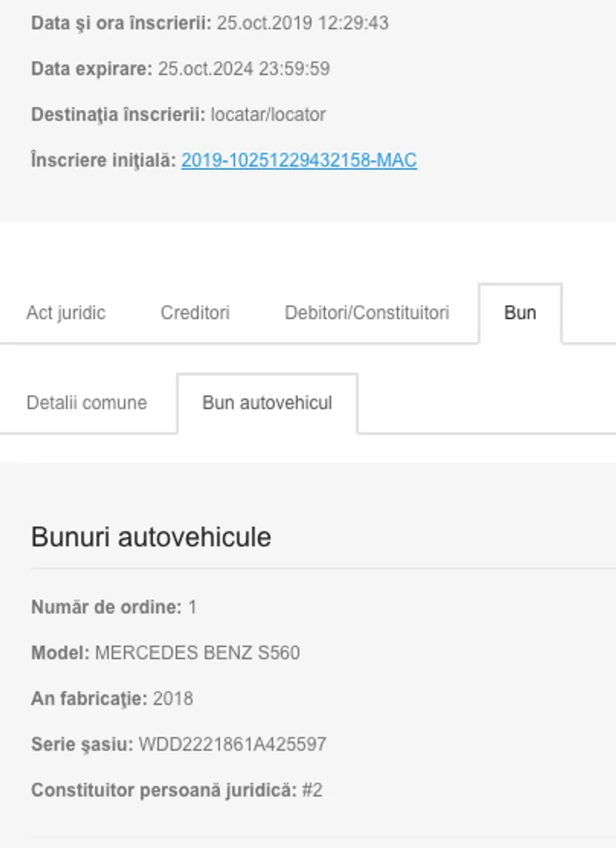616x848 pixels.
Task: Click the Număr de ordine value 1
Action: (192, 608)
